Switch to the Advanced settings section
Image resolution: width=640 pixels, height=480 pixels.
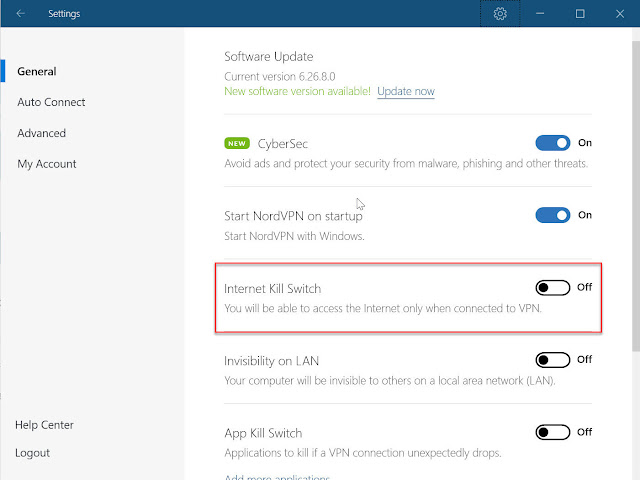[x=42, y=133]
